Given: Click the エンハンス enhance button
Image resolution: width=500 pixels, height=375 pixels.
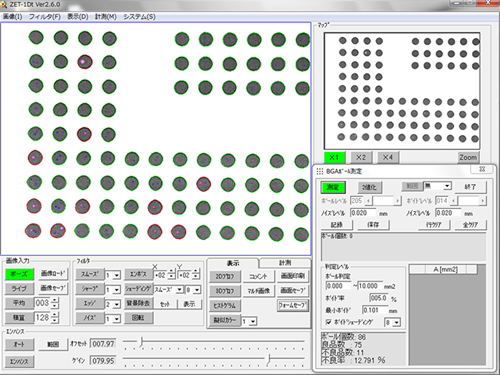Looking at the screenshot, I should click(x=19, y=361).
